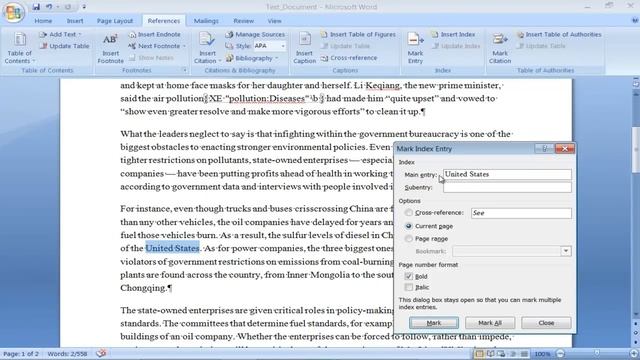Image resolution: width=640 pixels, height=360 pixels.
Task: Switch to Full Screen Reading view
Action: coord(490,354)
